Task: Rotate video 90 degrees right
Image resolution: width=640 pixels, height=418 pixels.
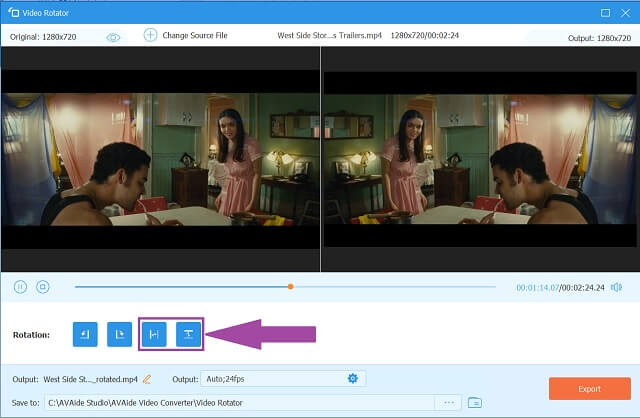Action: (120, 334)
